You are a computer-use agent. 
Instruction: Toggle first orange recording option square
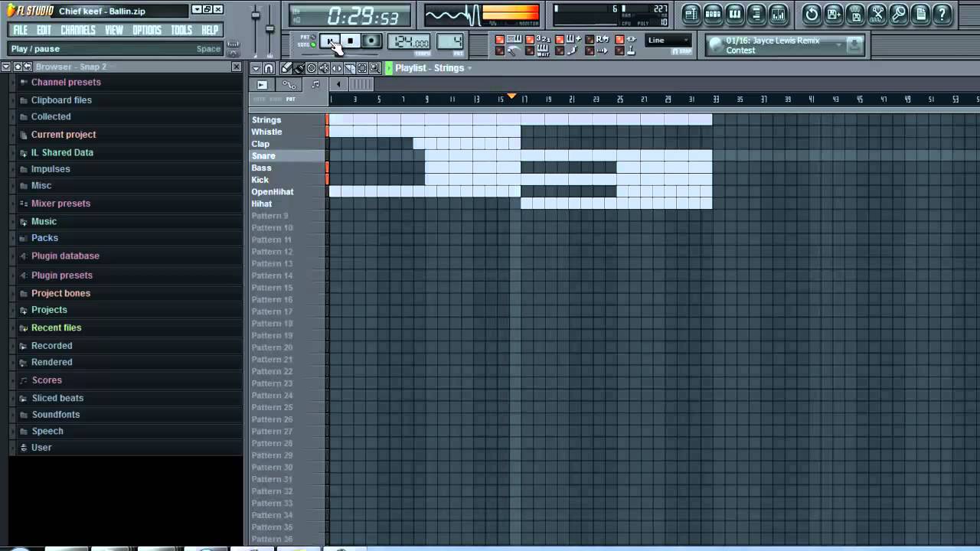(499, 40)
